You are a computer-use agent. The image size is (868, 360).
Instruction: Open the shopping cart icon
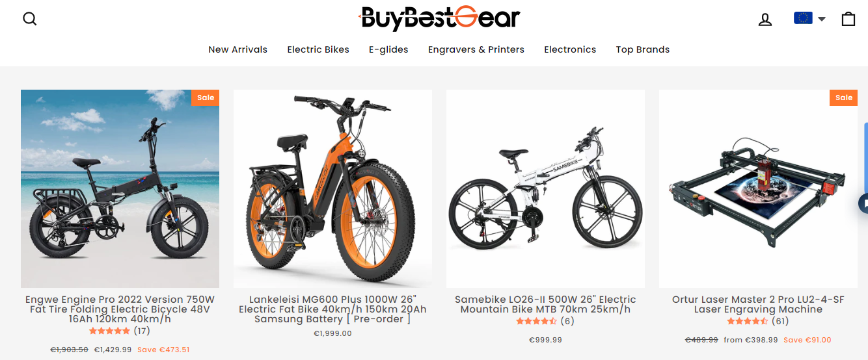point(848,19)
